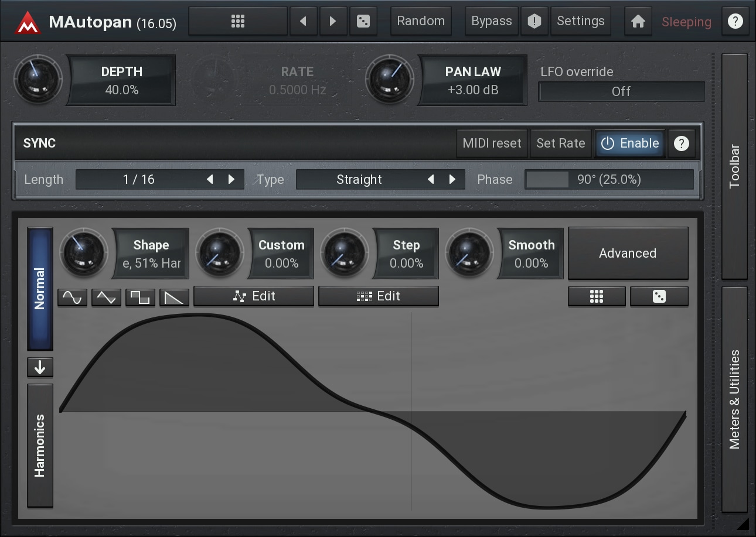Toggle the Sync Enable button

click(x=630, y=143)
